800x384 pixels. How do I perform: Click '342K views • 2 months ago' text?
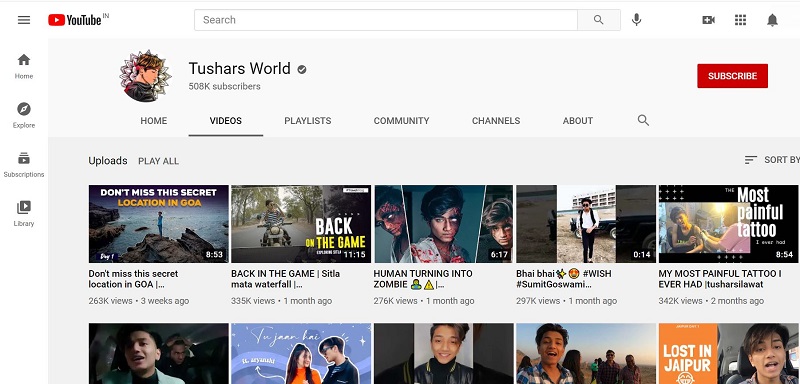[711, 301]
